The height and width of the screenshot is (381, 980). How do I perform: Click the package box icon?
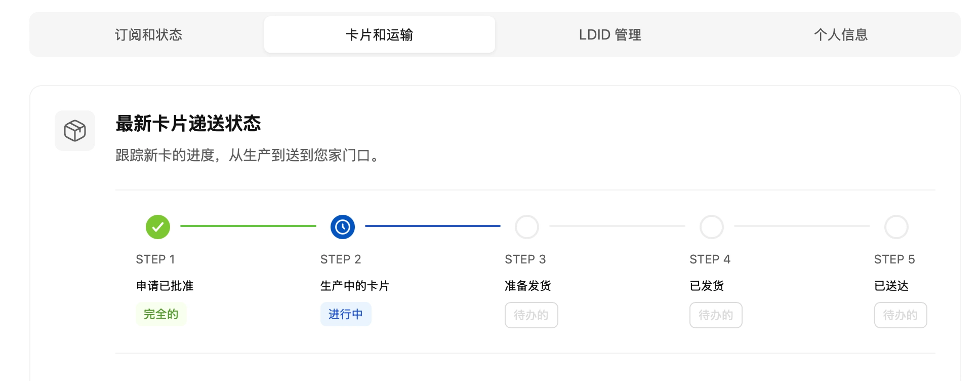pyautogui.click(x=75, y=131)
